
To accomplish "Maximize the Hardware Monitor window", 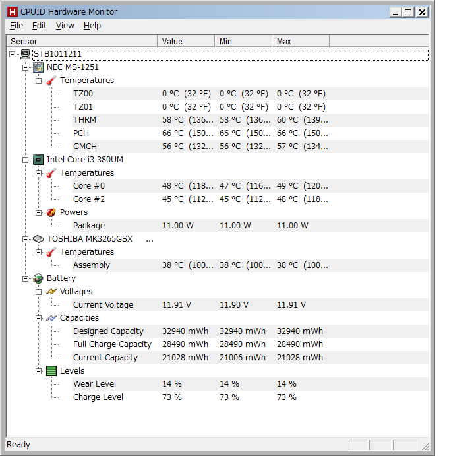I will [409, 12].
